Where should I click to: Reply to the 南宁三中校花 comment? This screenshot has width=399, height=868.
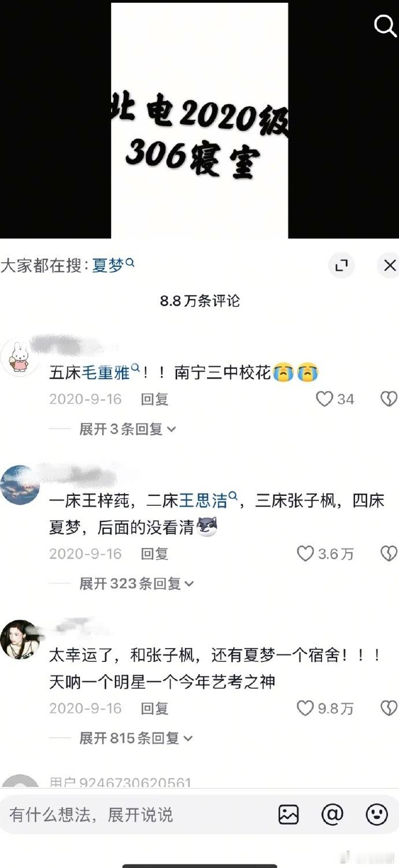pos(154,399)
